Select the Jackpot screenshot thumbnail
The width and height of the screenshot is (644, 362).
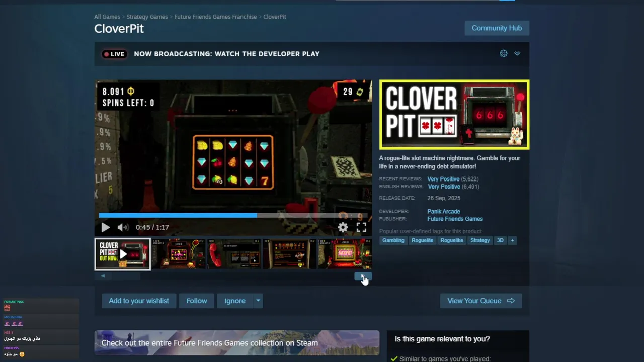tap(345, 254)
